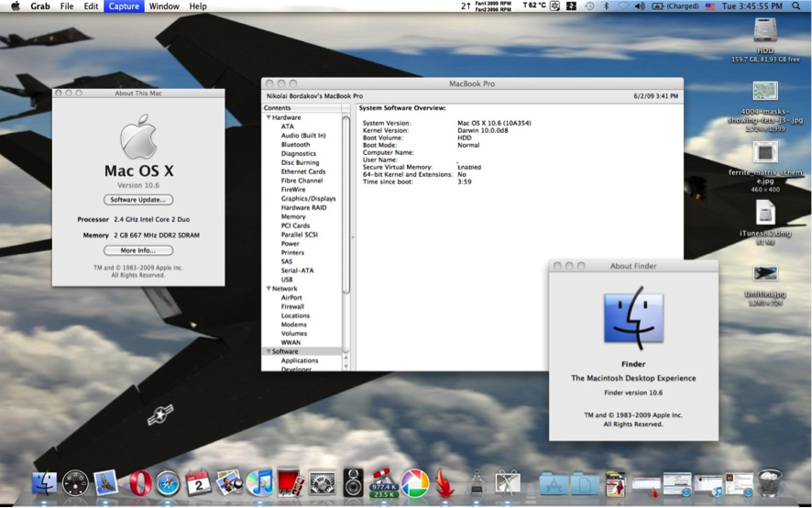Select ferrite_matrix_scheme.jpg on the desktop
This screenshot has width=812, height=508.
765,152
